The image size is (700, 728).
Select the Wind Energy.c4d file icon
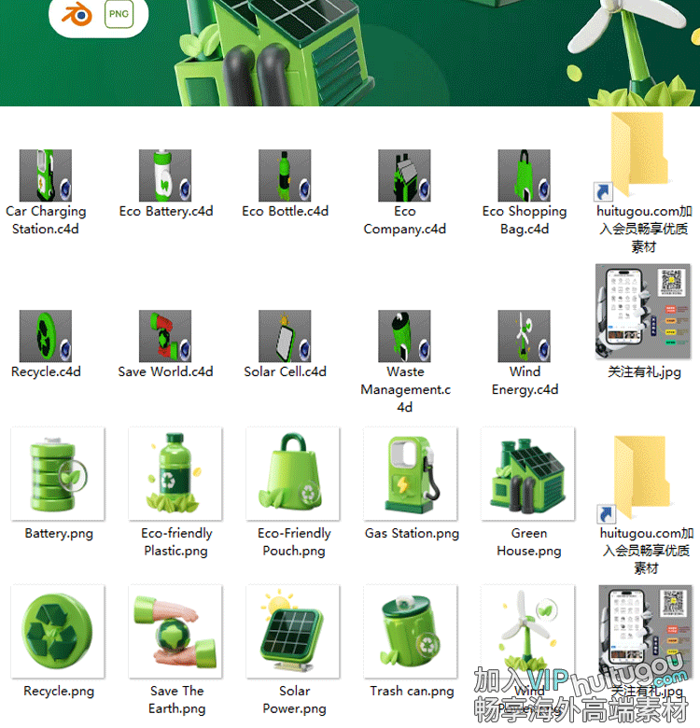pyautogui.click(x=525, y=336)
